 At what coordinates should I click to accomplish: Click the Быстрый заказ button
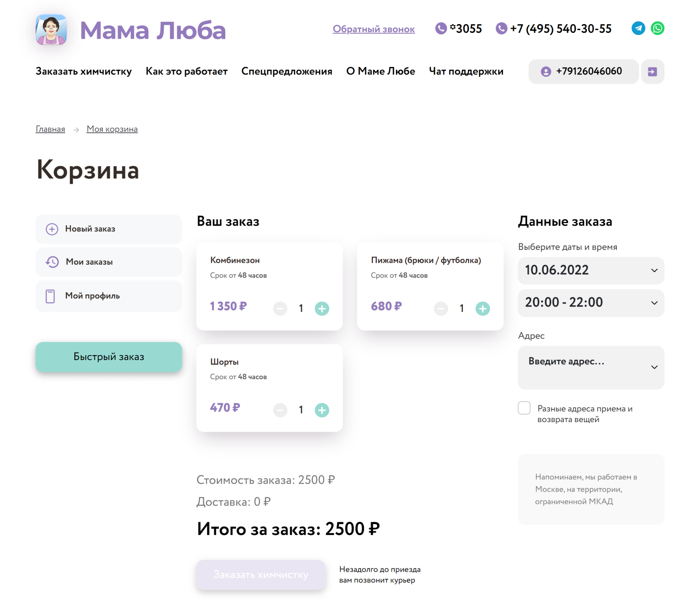[108, 357]
